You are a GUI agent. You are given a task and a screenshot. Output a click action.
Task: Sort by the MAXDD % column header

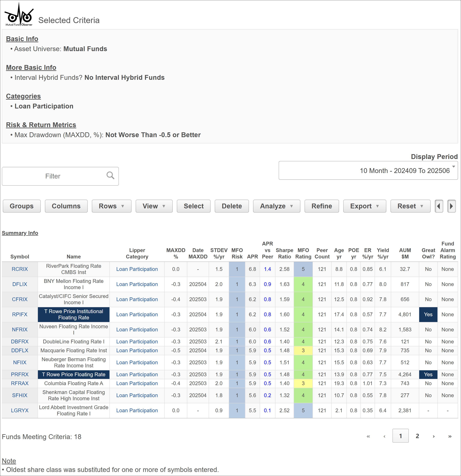176,254
